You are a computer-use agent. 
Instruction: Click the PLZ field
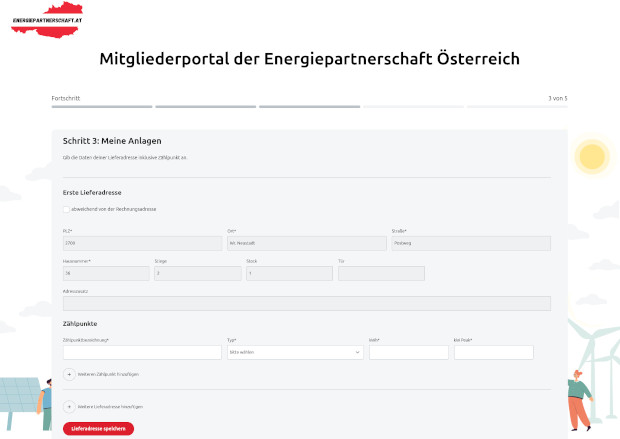tap(142, 243)
